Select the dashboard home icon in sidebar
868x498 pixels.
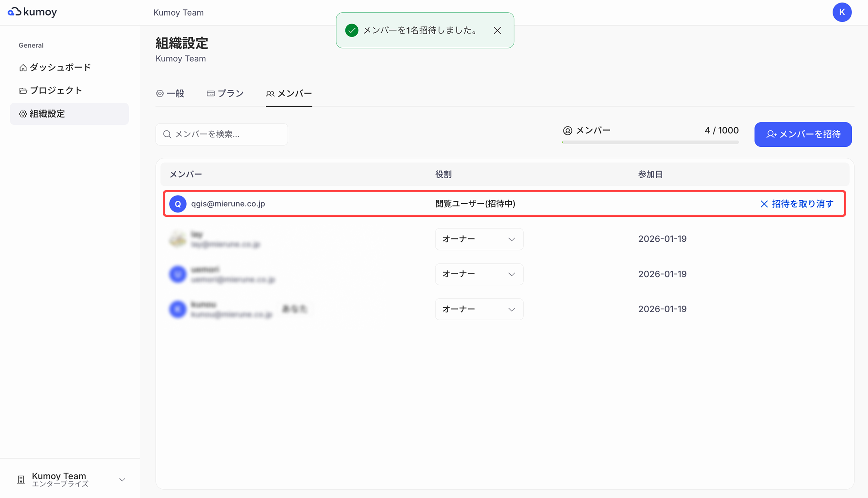(22, 67)
